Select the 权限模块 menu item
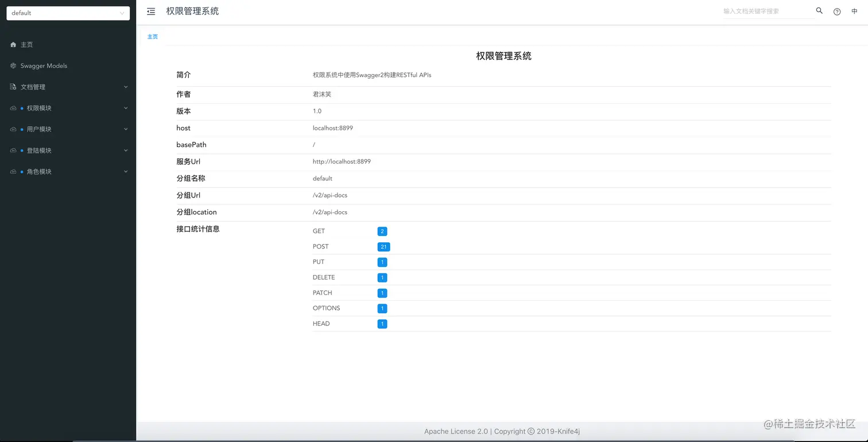This screenshot has width=868, height=442. tap(68, 108)
